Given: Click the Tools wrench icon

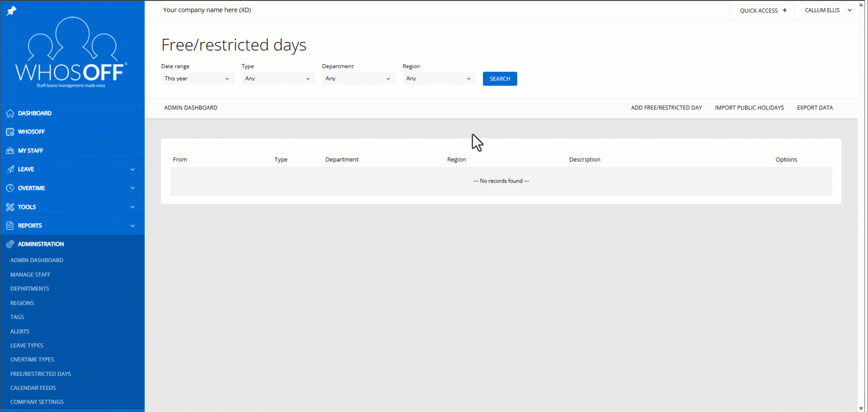Looking at the screenshot, I should click(10, 207).
